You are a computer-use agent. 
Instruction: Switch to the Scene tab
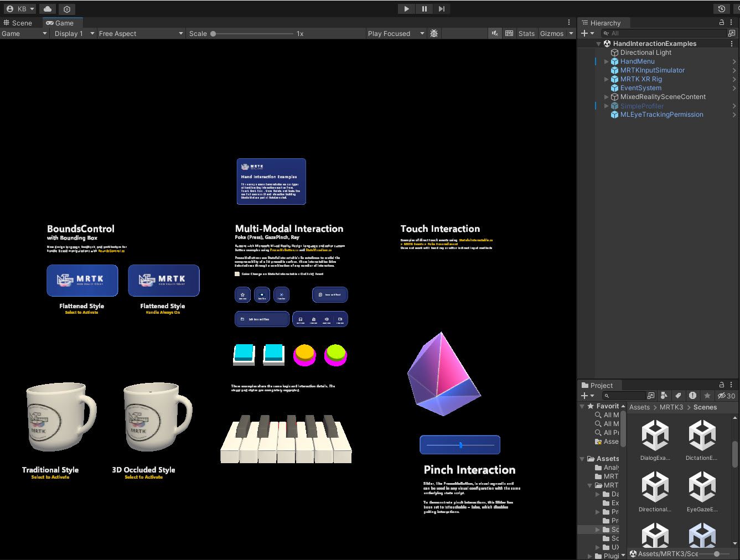click(18, 23)
